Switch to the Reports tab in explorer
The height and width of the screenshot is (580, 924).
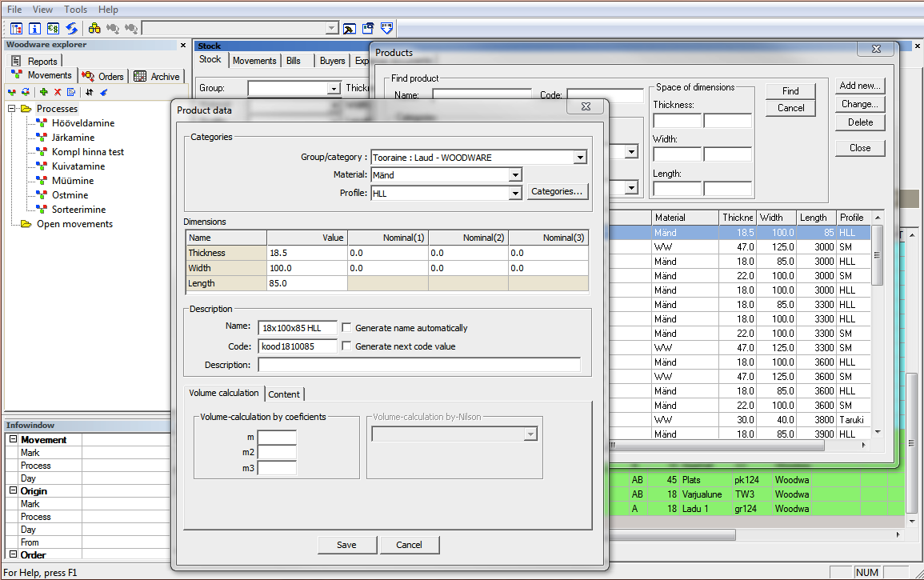coord(35,62)
